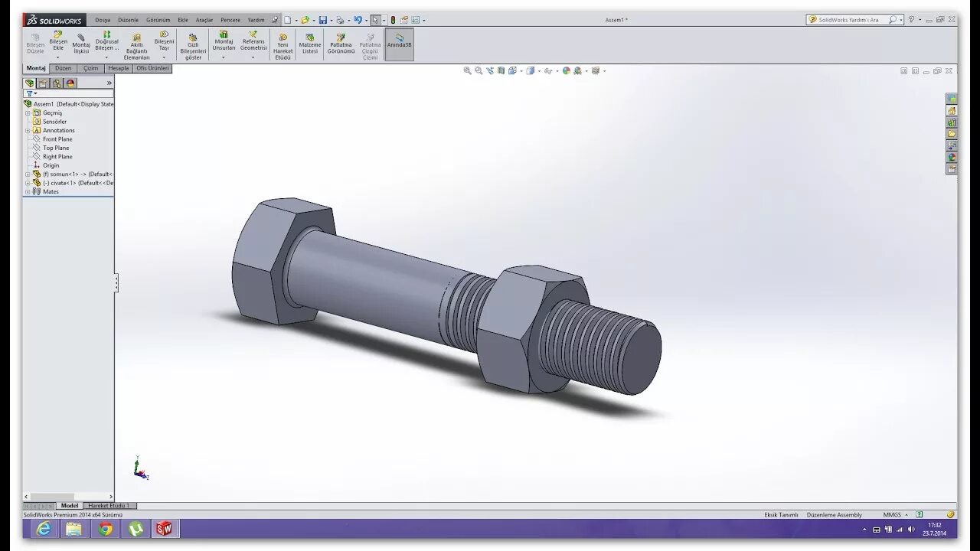Screen dimensions: 980x551
Task: Open the Hide/Show Items dropdown arrow
Action: tap(557, 71)
